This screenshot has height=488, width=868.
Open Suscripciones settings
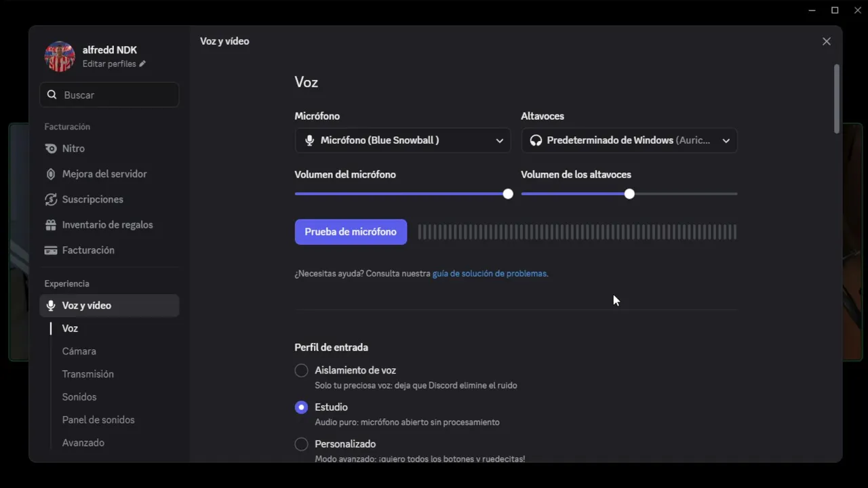click(x=109, y=199)
